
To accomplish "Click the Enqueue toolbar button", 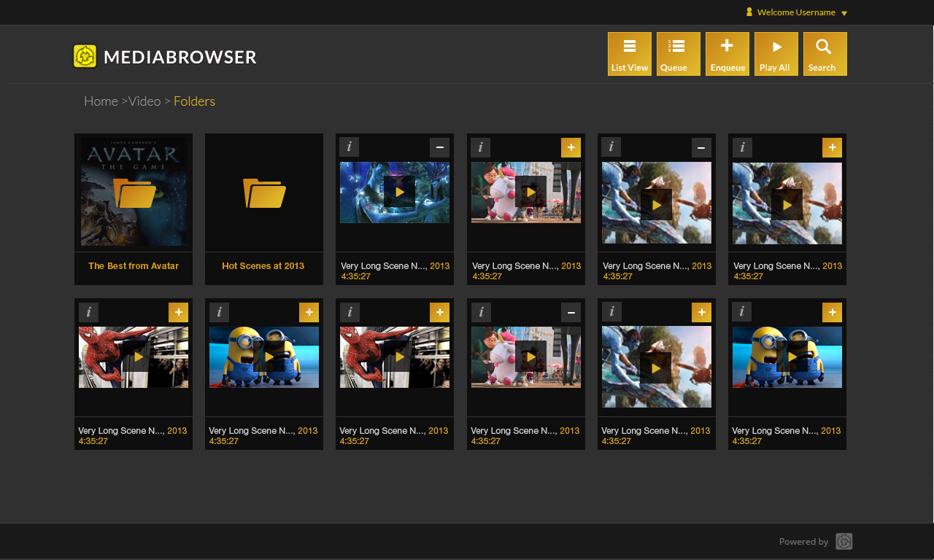I will pos(727,54).
